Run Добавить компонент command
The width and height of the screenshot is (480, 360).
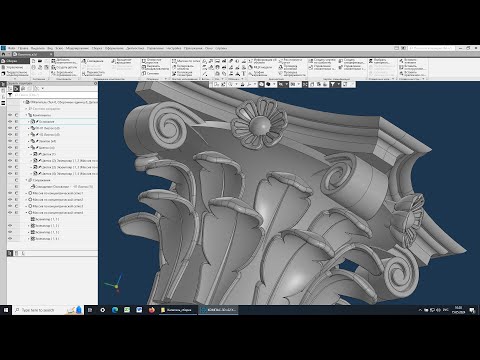[64, 61]
